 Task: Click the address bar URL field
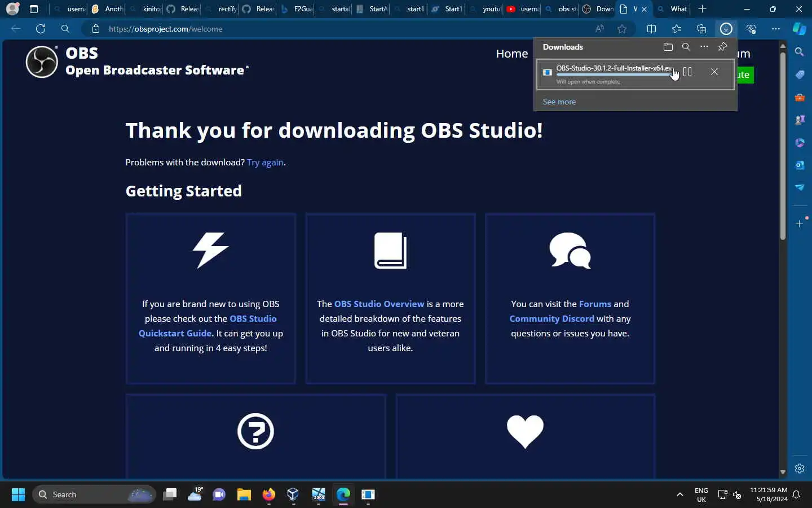point(338,29)
